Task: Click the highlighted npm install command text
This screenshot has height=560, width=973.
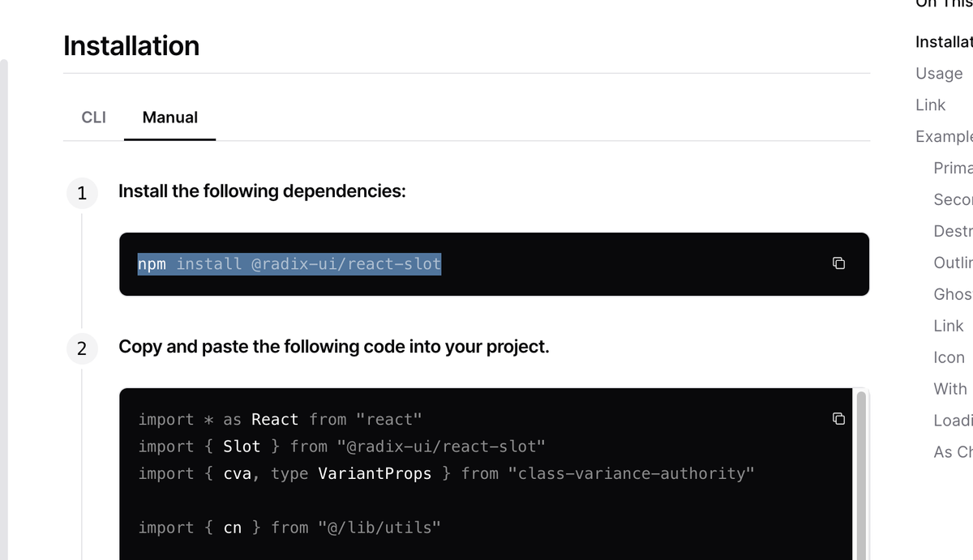Action: (289, 264)
